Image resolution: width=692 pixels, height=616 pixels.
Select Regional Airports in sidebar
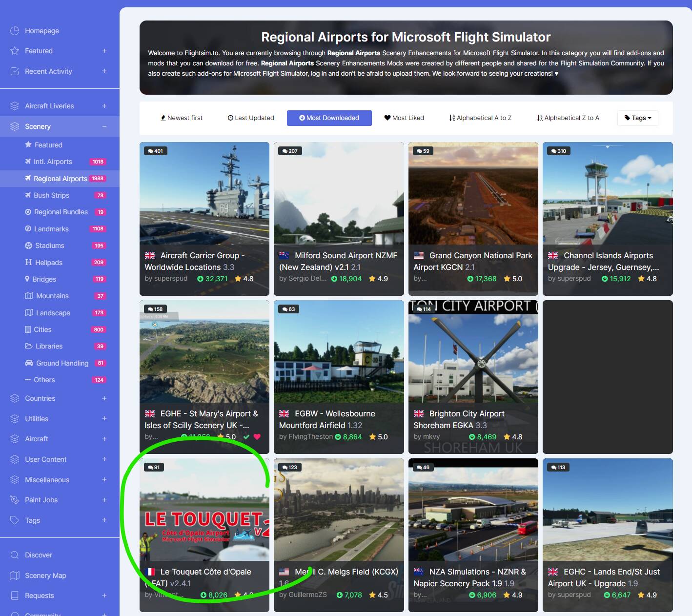(x=60, y=179)
